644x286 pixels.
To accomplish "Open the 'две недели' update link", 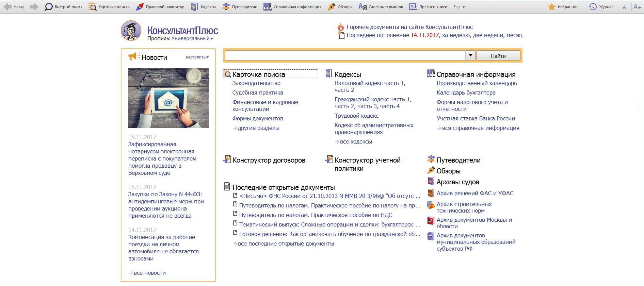I will click(x=488, y=35).
